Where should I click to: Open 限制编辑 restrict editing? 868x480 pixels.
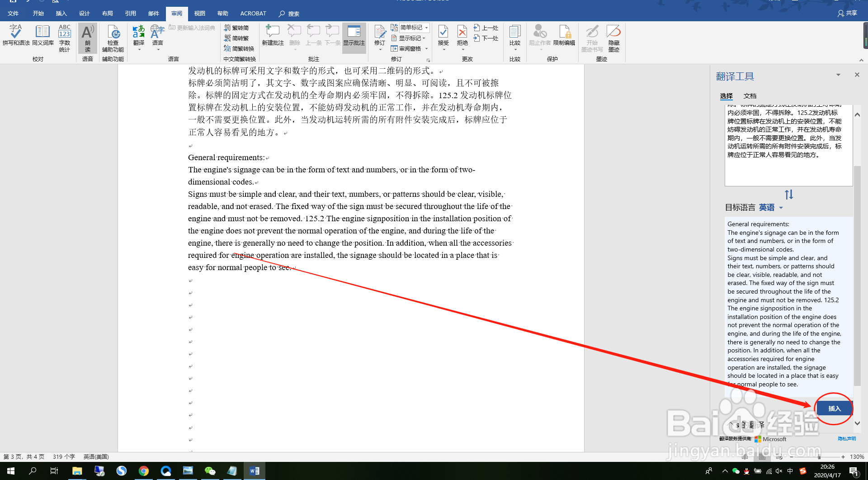(x=564, y=35)
